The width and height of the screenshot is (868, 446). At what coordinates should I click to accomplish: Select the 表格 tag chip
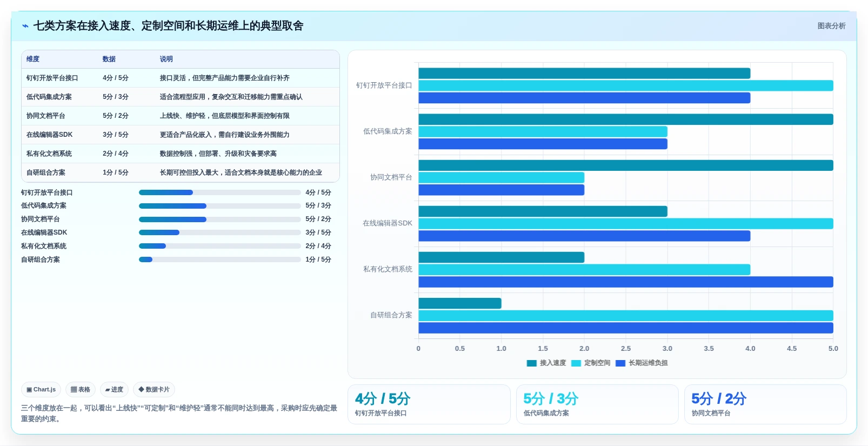coord(81,389)
